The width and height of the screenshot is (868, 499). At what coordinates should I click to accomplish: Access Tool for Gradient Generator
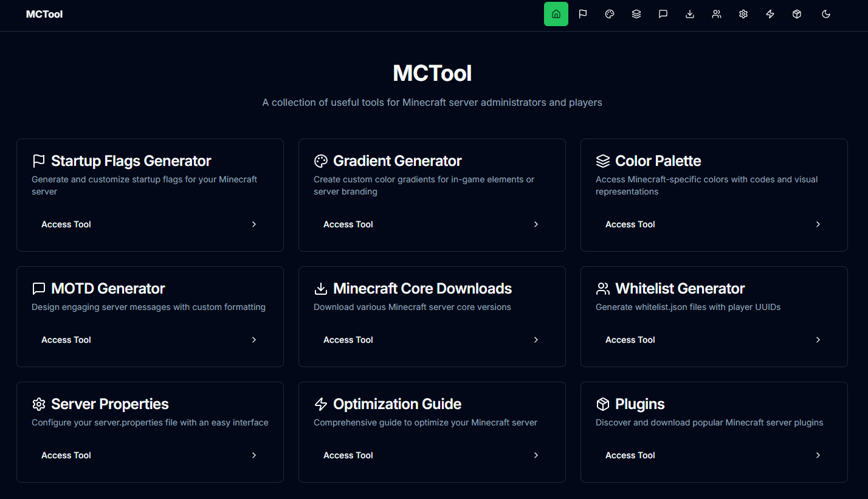coord(432,224)
